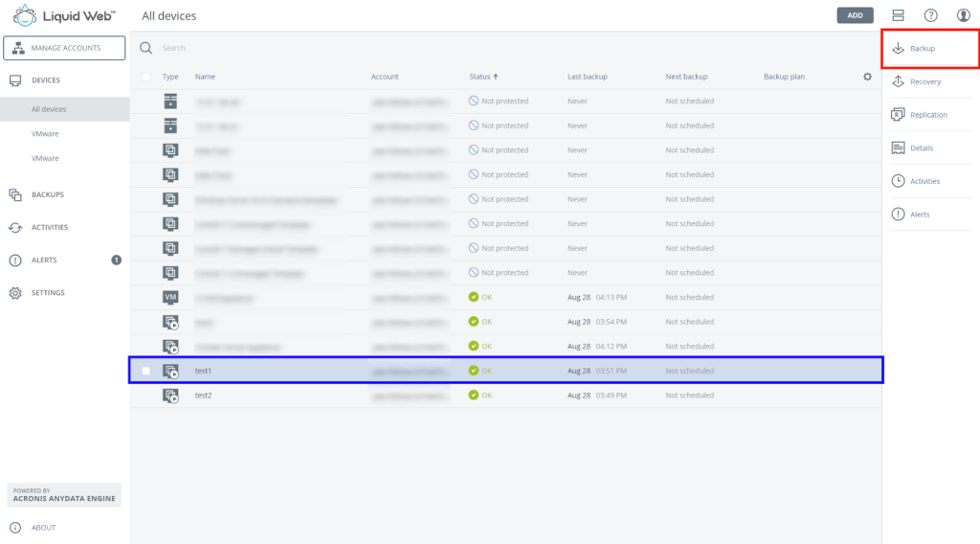Sort by the Name column header

(x=205, y=77)
